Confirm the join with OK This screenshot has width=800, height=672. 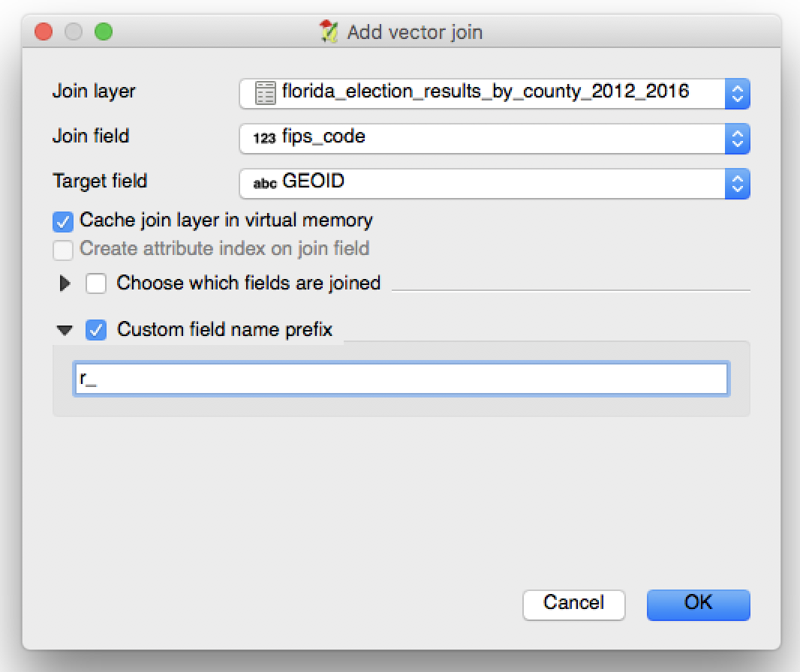pyautogui.click(x=699, y=604)
